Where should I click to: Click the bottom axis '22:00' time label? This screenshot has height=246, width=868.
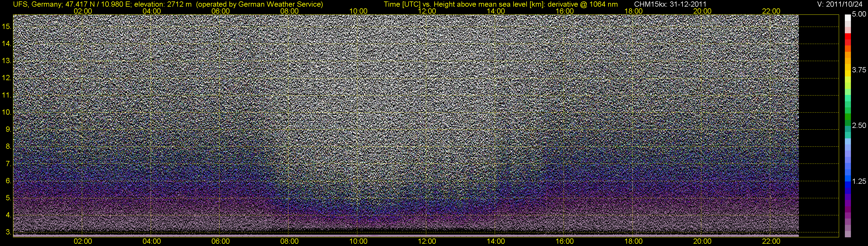pos(771,241)
